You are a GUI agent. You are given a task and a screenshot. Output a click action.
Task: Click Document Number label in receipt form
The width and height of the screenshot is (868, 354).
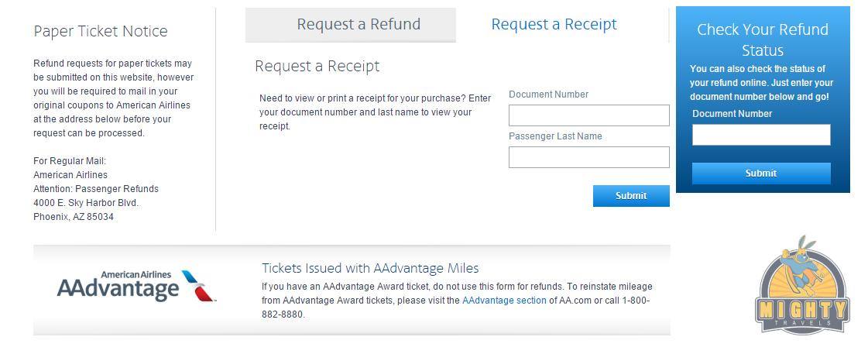click(548, 95)
